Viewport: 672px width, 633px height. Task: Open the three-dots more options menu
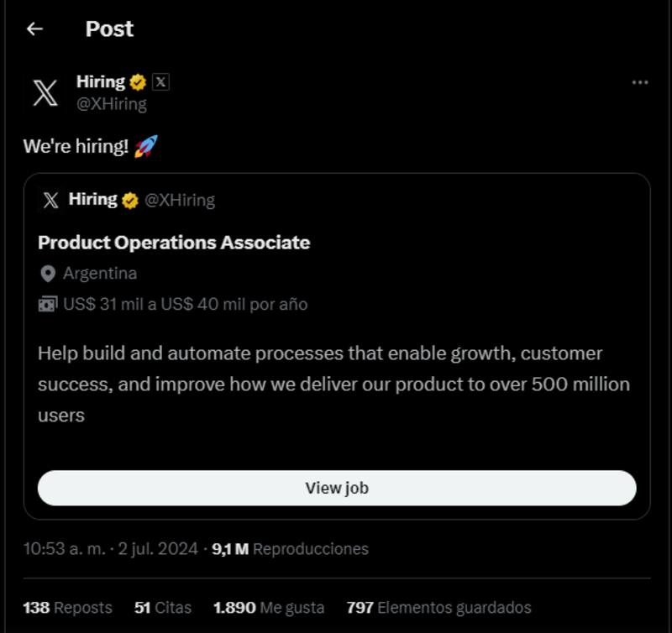click(639, 82)
